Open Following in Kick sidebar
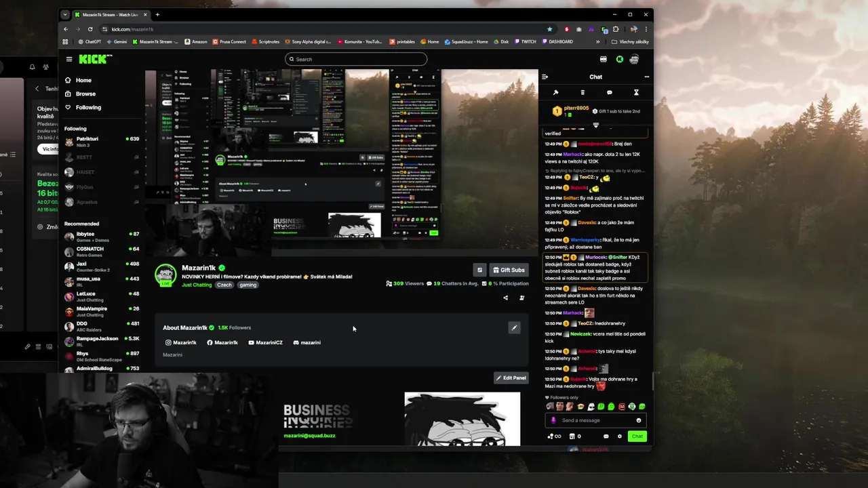This screenshot has height=488, width=868. (x=88, y=107)
